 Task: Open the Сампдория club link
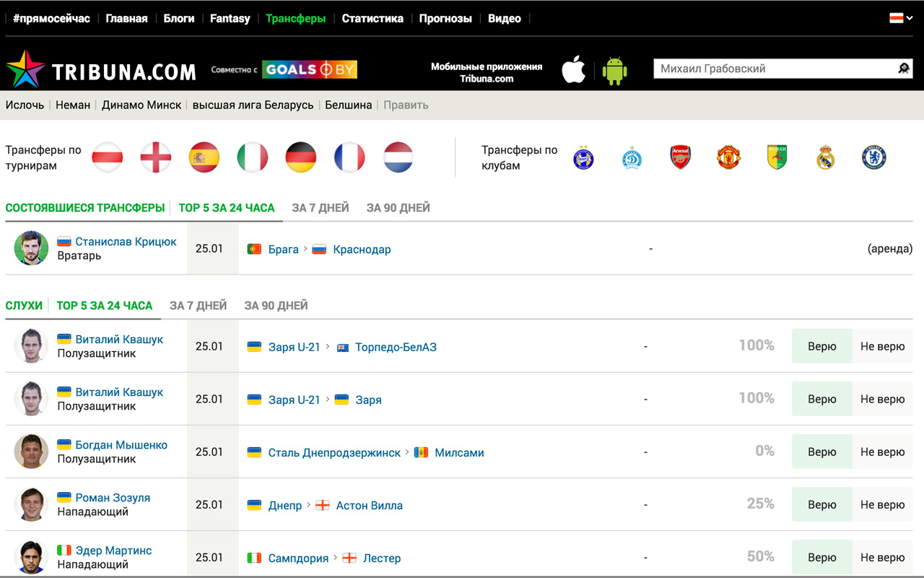point(299,558)
